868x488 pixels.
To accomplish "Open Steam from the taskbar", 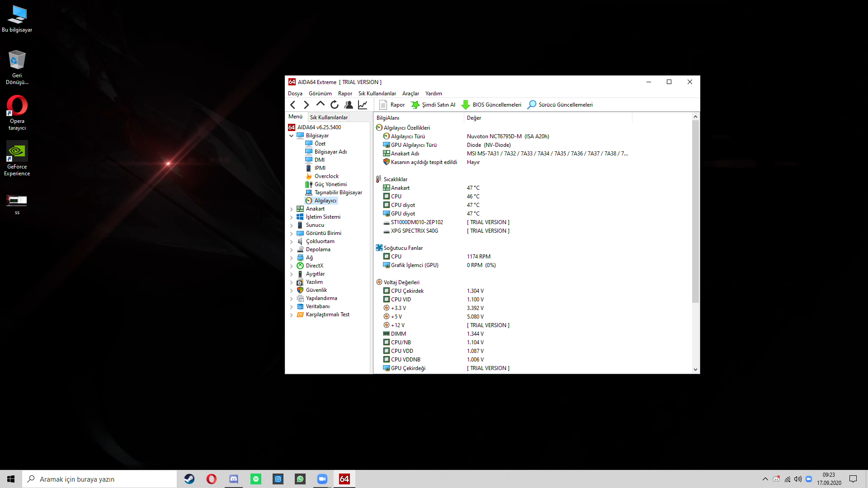I will [189, 479].
